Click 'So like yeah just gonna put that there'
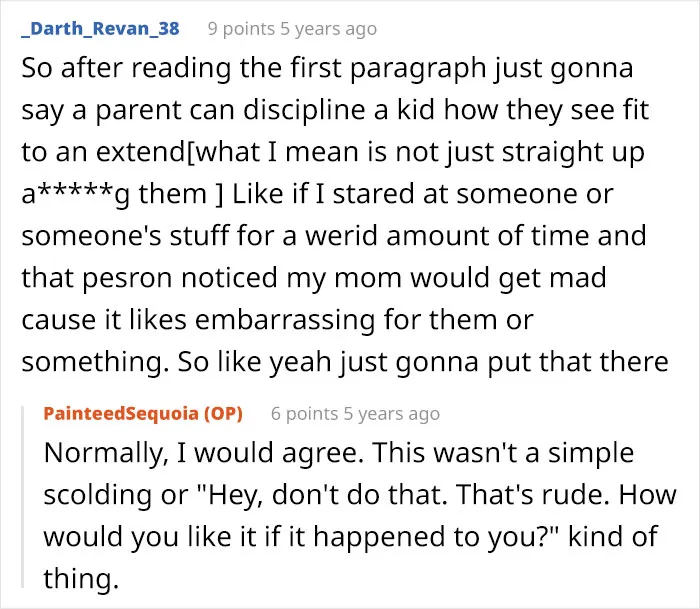 (x=423, y=362)
